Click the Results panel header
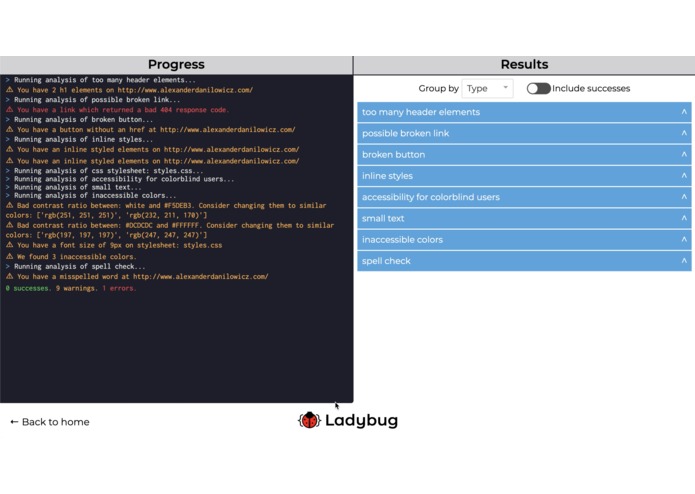 pyautogui.click(x=524, y=65)
